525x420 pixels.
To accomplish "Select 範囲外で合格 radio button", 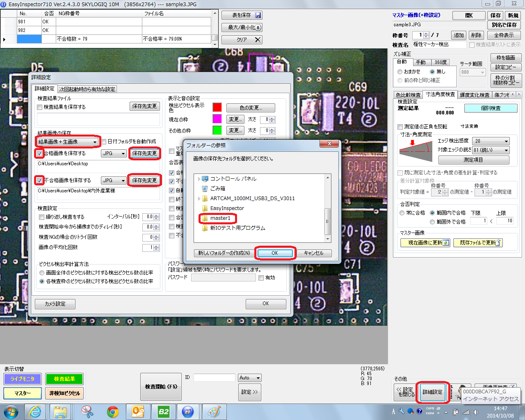I will [432, 222].
